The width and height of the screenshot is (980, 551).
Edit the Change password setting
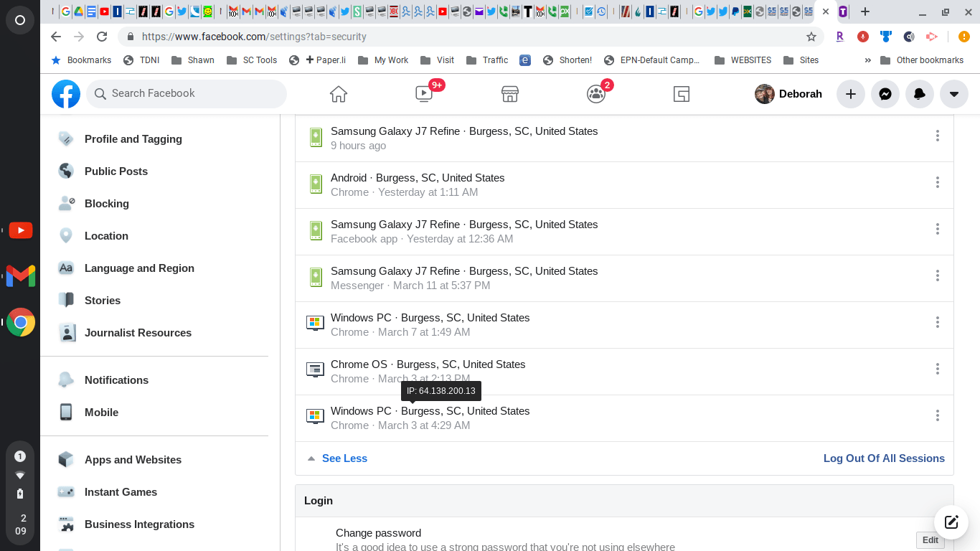[x=930, y=540]
